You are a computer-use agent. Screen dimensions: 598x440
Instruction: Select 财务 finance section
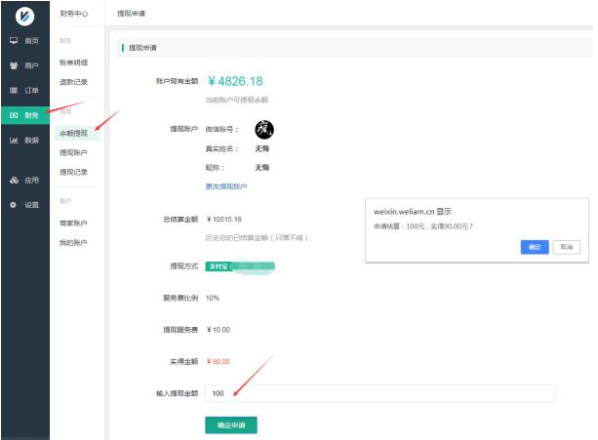coord(25,115)
